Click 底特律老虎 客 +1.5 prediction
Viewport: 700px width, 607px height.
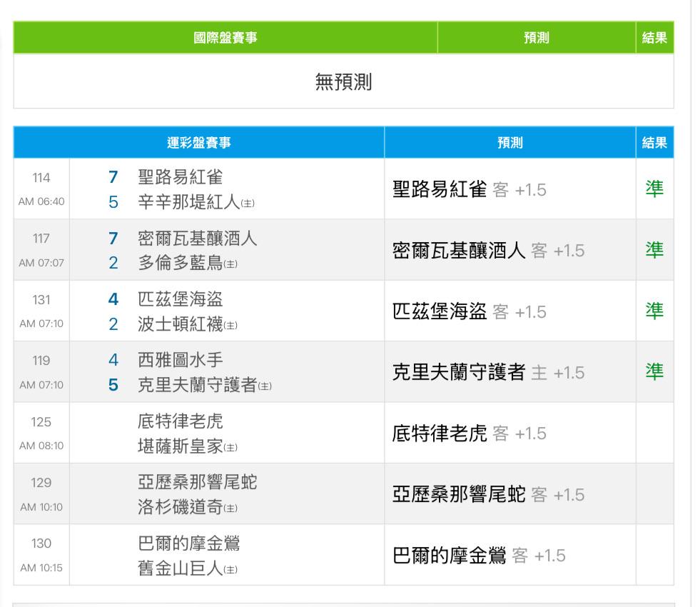coord(470,433)
